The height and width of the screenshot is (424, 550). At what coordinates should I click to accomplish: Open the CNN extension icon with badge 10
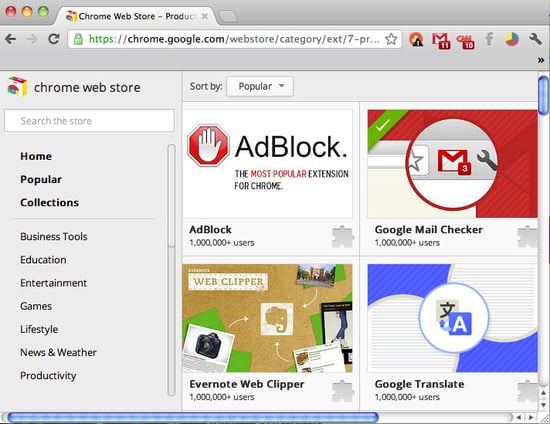coord(466,41)
